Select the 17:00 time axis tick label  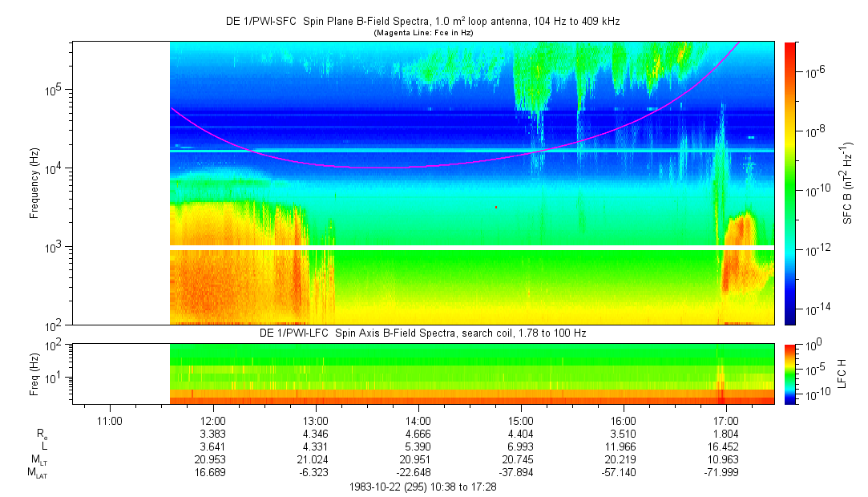tap(725, 420)
